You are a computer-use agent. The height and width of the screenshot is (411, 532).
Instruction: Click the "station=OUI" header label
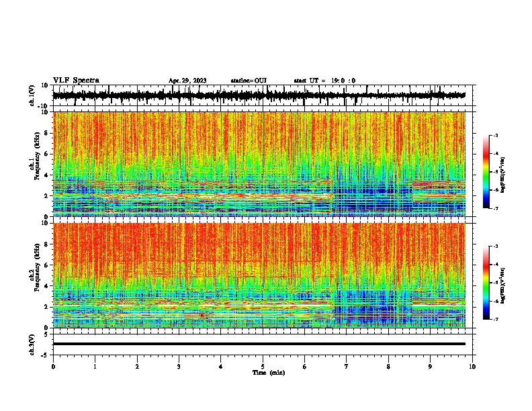pyautogui.click(x=249, y=81)
